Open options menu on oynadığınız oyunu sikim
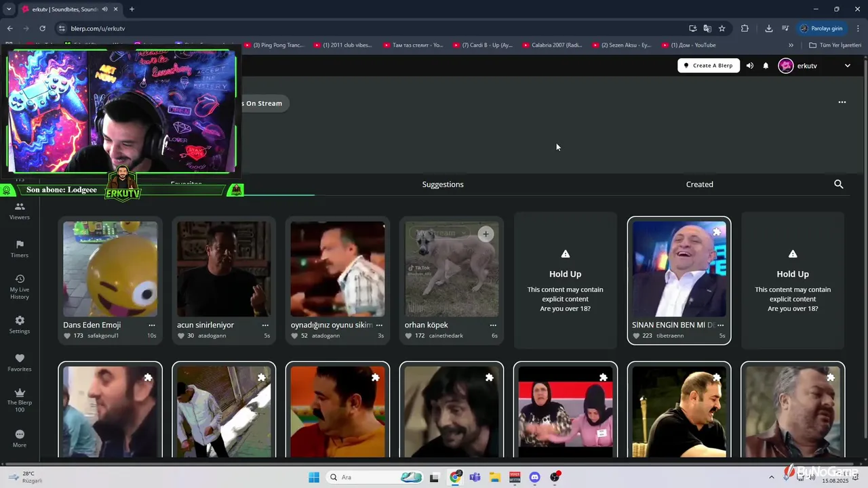Viewport: 868px width, 488px height. 379,325
